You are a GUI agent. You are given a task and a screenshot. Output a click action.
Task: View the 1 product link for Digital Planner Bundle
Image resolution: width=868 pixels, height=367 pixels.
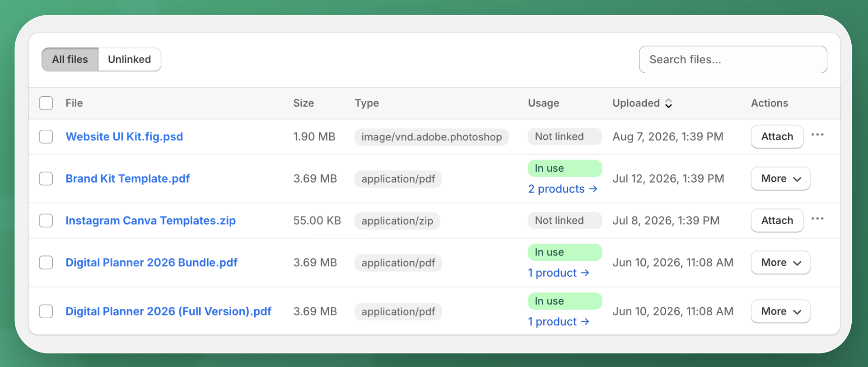tap(559, 273)
